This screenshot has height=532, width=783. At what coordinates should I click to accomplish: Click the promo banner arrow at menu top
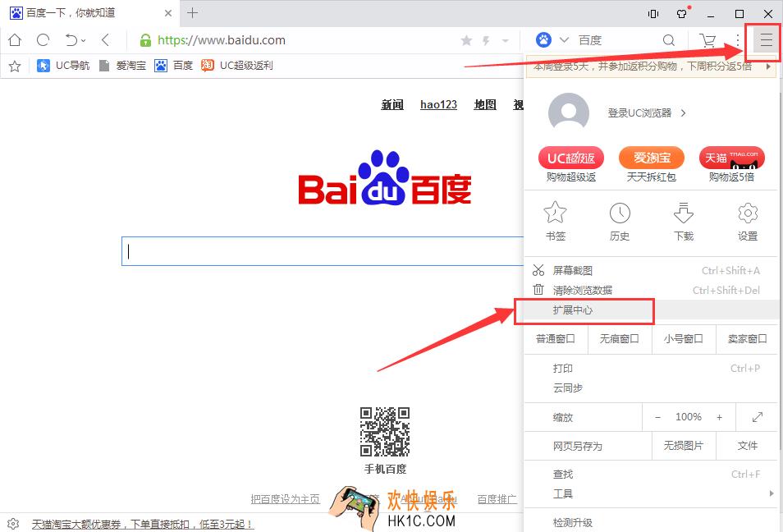tap(768, 66)
